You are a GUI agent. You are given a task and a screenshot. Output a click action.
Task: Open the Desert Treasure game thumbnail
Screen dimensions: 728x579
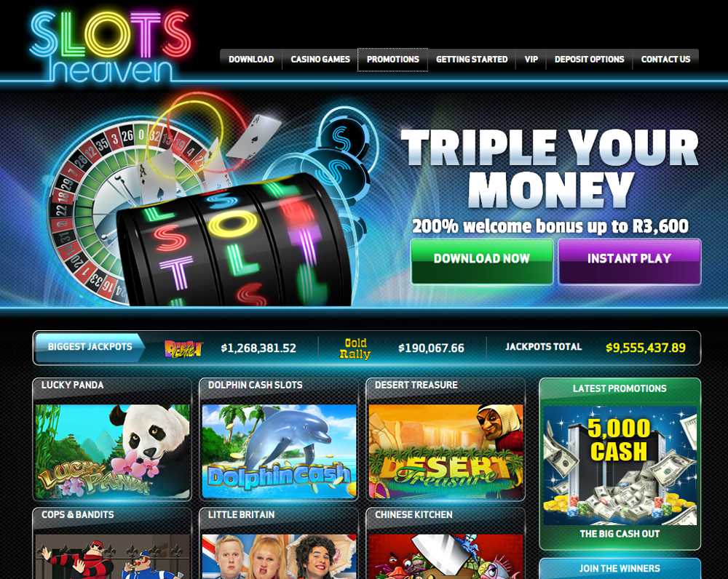click(x=446, y=452)
